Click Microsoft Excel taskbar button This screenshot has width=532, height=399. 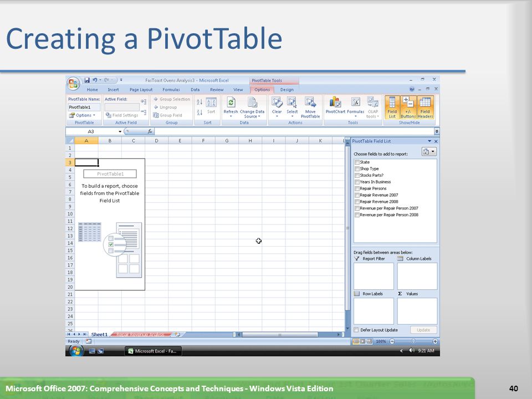pyautogui.click(x=153, y=351)
